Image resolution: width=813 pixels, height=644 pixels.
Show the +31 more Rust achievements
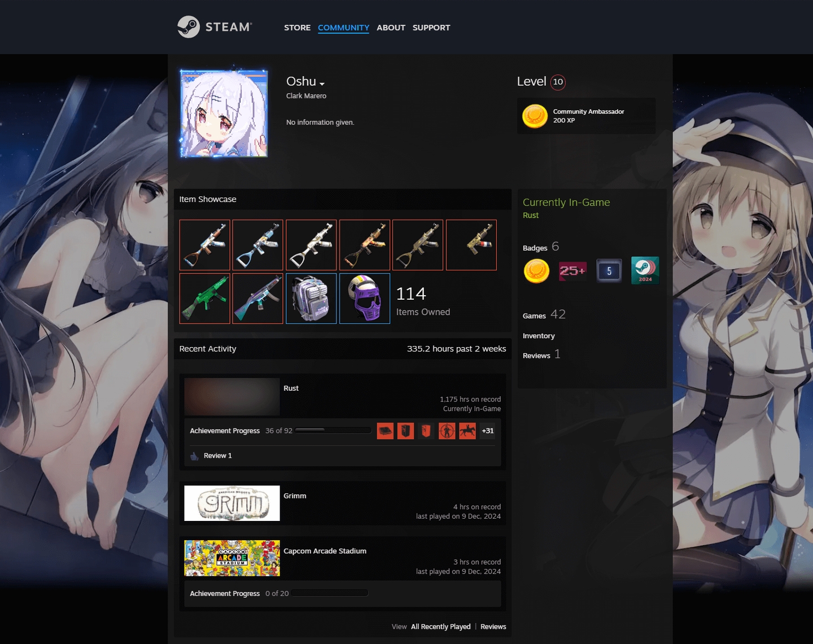click(x=488, y=431)
